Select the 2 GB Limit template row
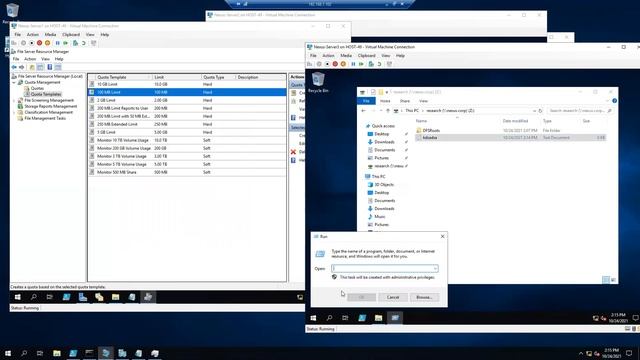This screenshot has height=360, width=640. tap(187, 100)
